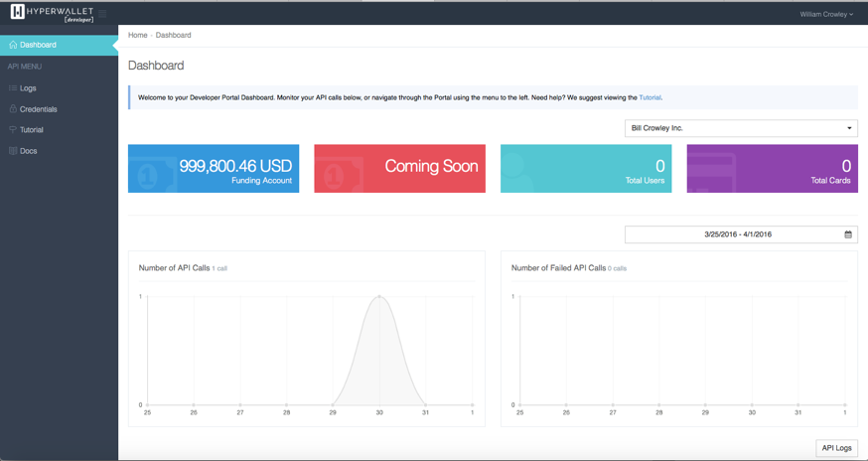Screen dimensions: 868x461
Task: Follow the Tutorial link in welcome message
Action: (650, 97)
